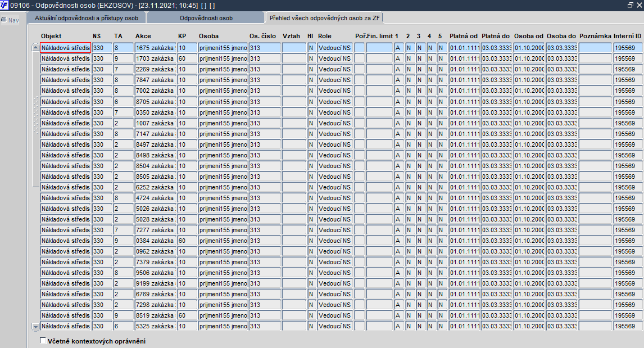This screenshot has width=644, height=348.
Task: Click the Akce cell 7002 zakázka
Action: click(x=155, y=91)
